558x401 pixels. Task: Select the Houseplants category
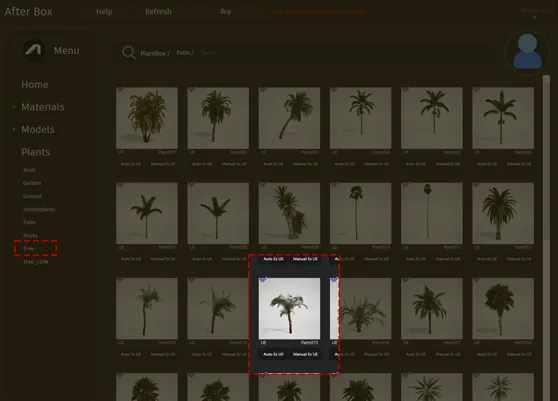[39, 209]
